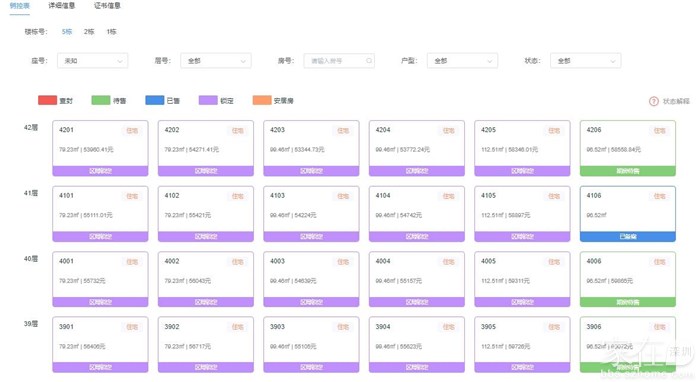Open unit card 4003

click(311, 279)
